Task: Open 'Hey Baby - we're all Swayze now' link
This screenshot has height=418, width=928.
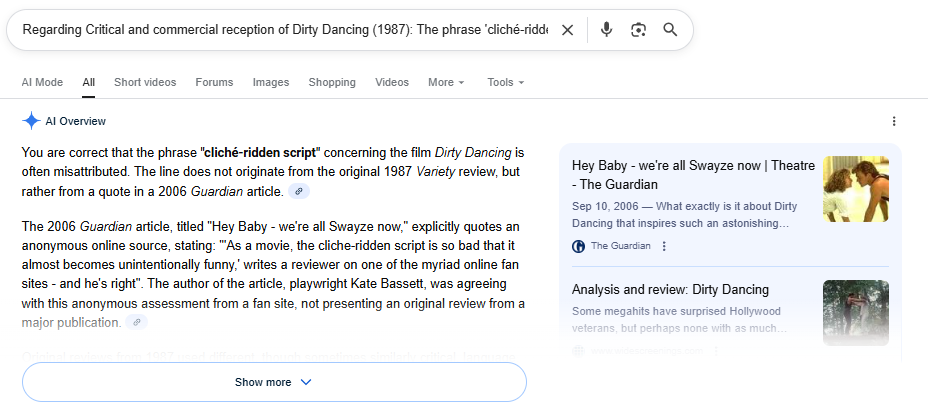Action: click(x=693, y=175)
